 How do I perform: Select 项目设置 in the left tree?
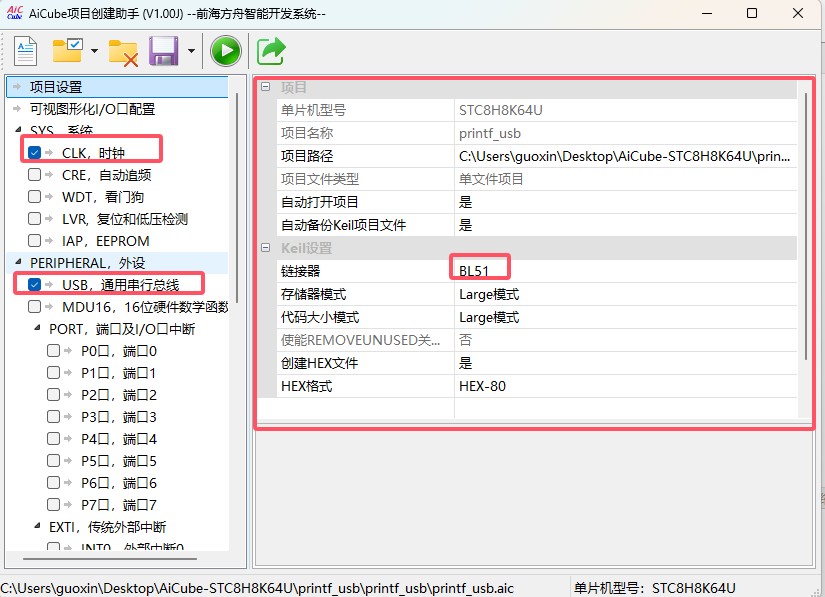pyautogui.click(x=55, y=87)
